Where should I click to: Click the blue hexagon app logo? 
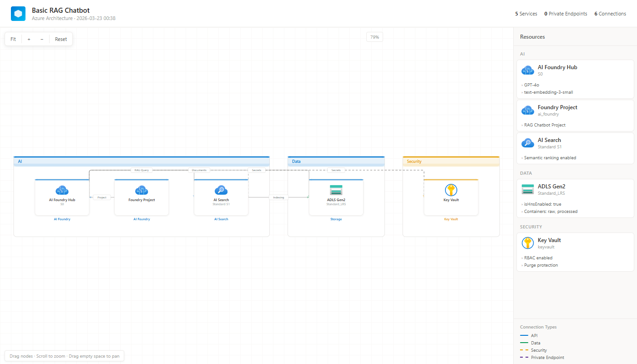(x=18, y=14)
